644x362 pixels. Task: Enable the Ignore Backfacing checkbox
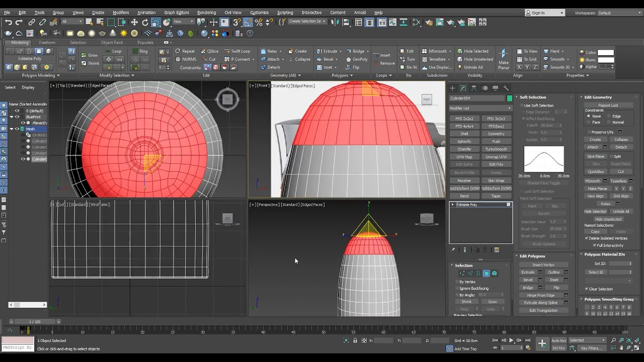[x=456, y=289]
